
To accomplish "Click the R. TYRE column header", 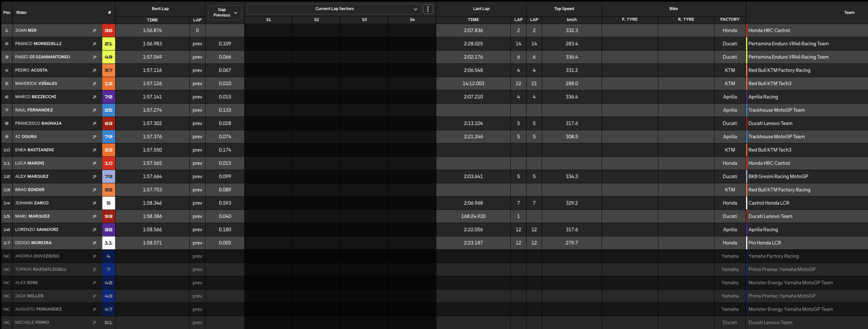I will click(686, 20).
